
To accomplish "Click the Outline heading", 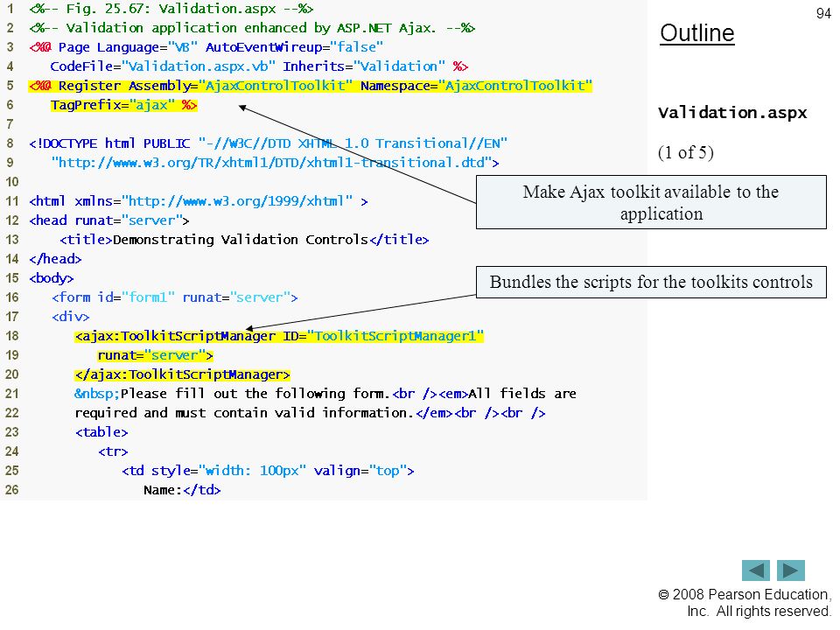I will click(x=697, y=33).
